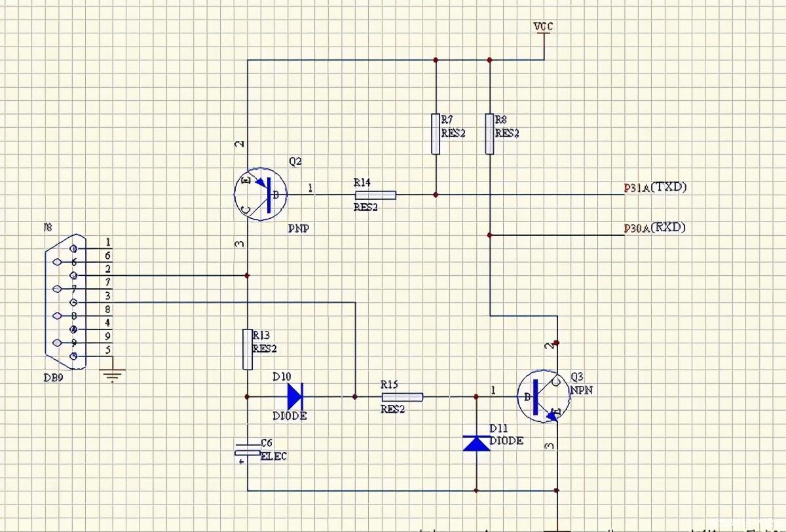The height and width of the screenshot is (532, 786).
Task: Click pin number 9 of the DB9 connector
Action: pos(107,336)
